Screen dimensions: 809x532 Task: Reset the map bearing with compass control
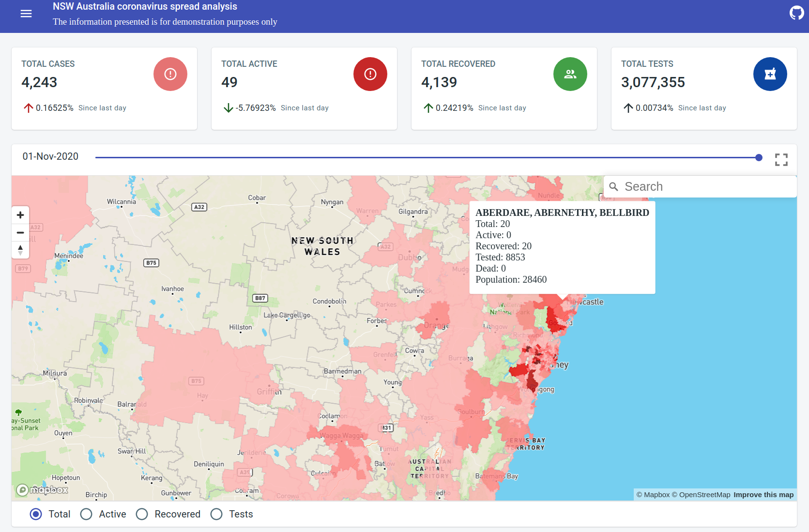pyautogui.click(x=20, y=250)
